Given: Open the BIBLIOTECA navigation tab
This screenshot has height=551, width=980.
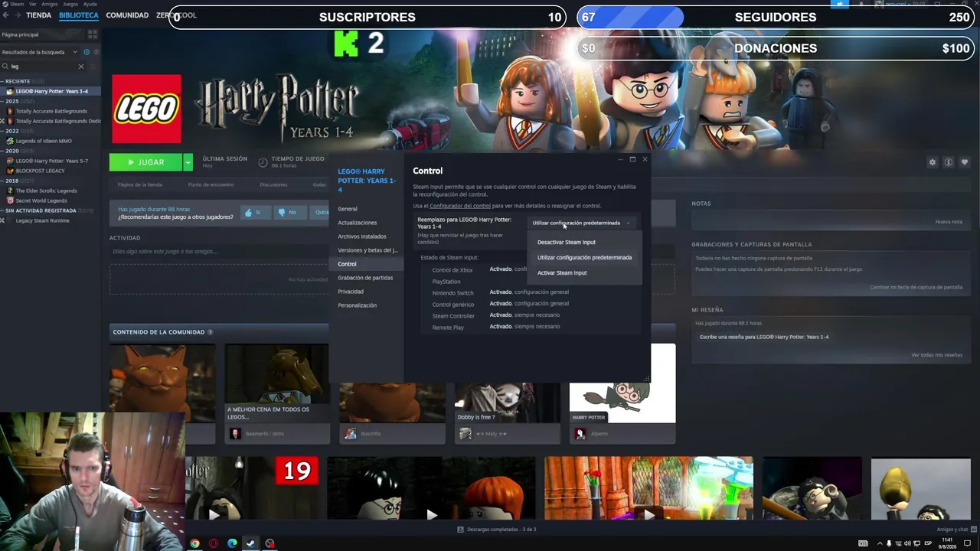Looking at the screenshot, I should [x=78, y=15].
